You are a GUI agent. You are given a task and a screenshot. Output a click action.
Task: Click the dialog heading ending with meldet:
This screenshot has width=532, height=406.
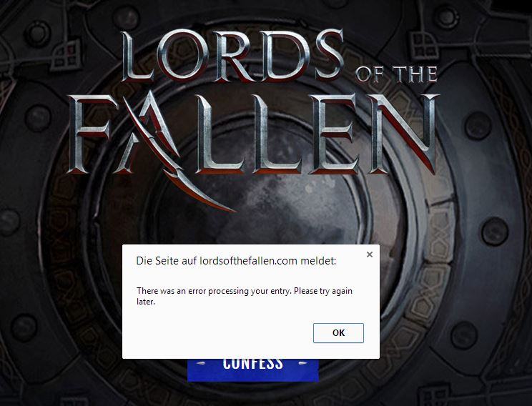(236, 260)
